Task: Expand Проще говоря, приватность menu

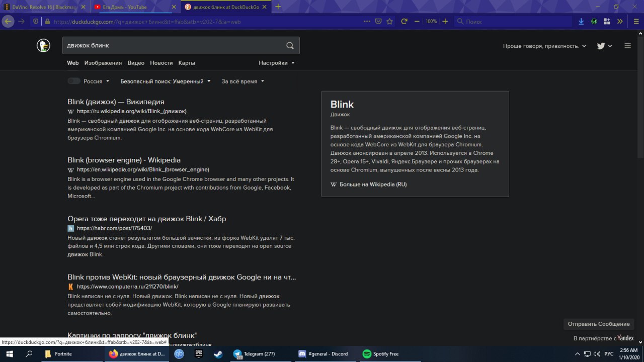Action: coord(544,46)
